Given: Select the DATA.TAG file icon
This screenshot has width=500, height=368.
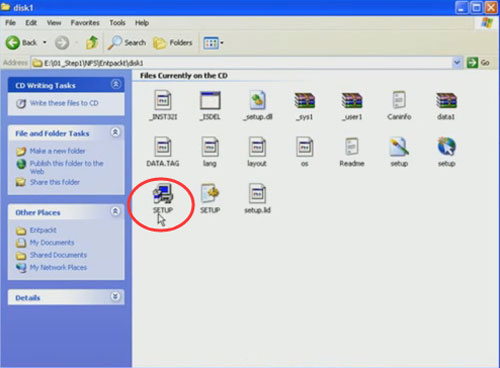Looking at the screenshot, I should [x=163, y=147].
